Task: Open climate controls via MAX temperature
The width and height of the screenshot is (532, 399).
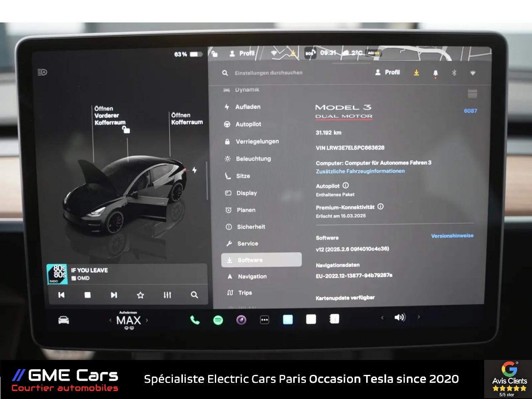Action: pos(128,320)
